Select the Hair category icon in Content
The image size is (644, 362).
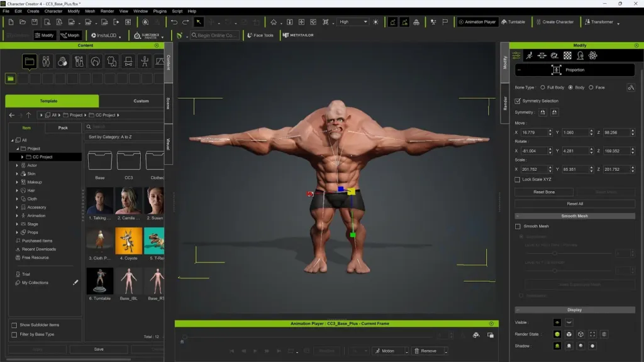click(x=95, y=62)
